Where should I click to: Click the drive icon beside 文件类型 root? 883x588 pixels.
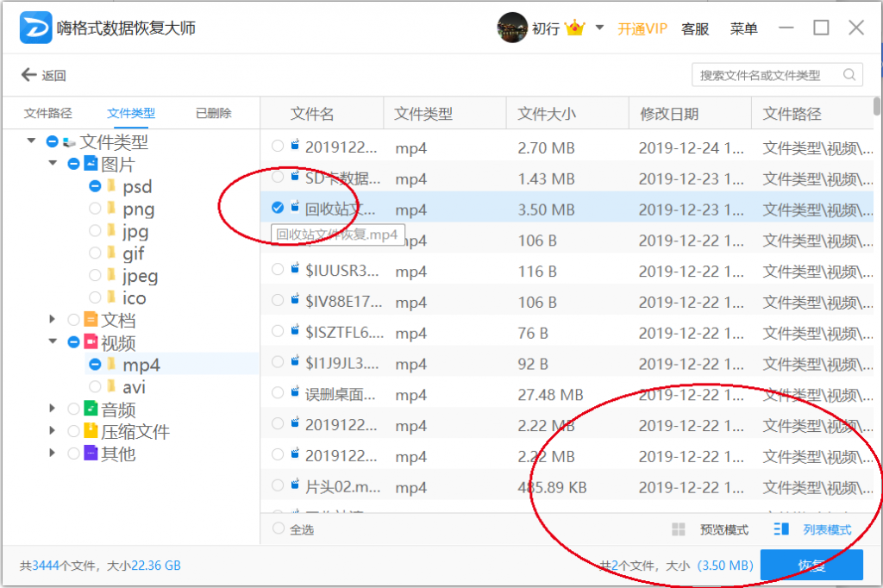69,142
